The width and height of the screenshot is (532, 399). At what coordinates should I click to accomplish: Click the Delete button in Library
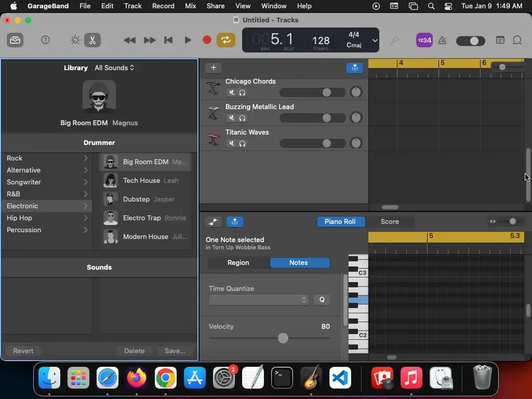pyautogui.click(x=135, y=351)
